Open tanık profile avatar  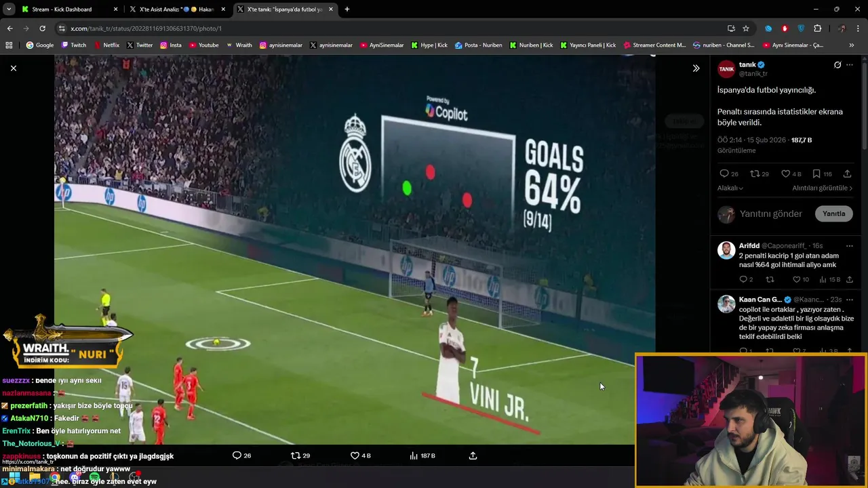[726, 68]
